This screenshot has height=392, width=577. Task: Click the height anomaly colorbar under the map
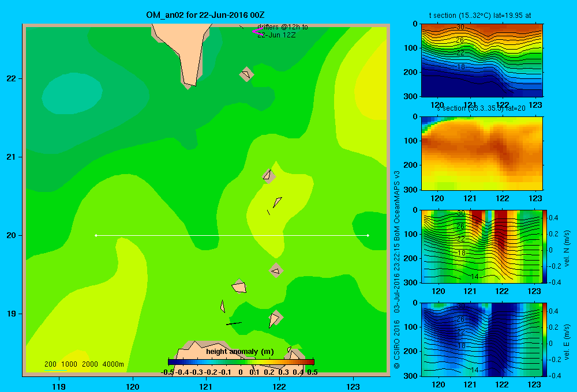pos(241,362)
